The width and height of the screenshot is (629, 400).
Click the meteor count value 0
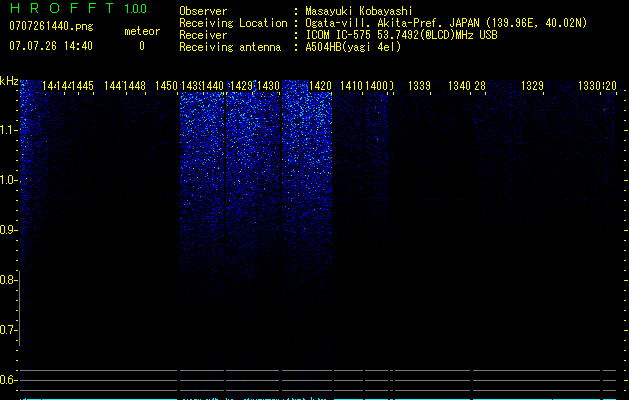click(142, 46)
